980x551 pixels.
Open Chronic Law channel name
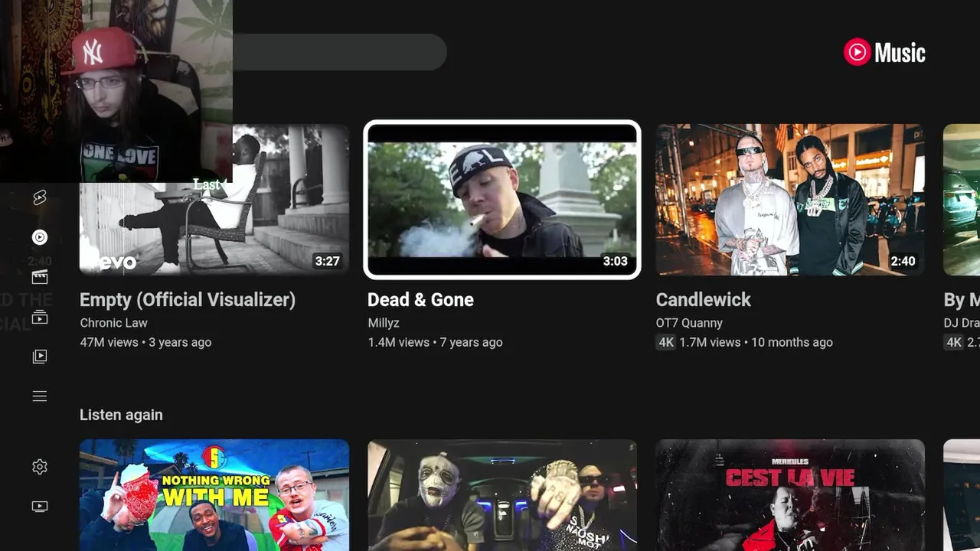coord(113,323)
